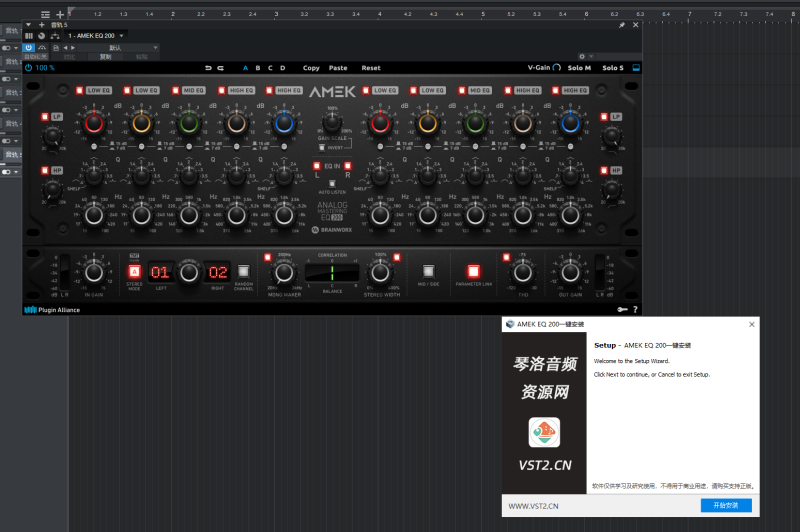
Task: Go to previous preset arrow
Action: coord(65,47)
